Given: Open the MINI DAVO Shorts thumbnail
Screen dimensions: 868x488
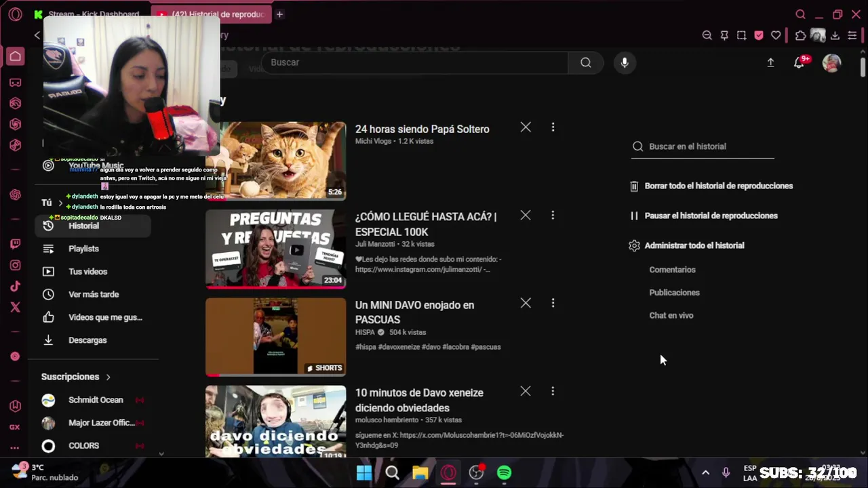Looking at the screenshot, I should point(276,337).
